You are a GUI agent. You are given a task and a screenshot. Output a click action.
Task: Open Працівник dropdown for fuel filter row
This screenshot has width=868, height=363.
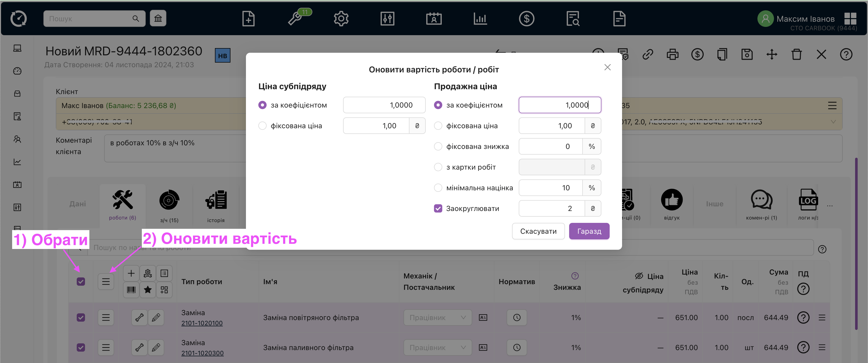click(437, 347)
